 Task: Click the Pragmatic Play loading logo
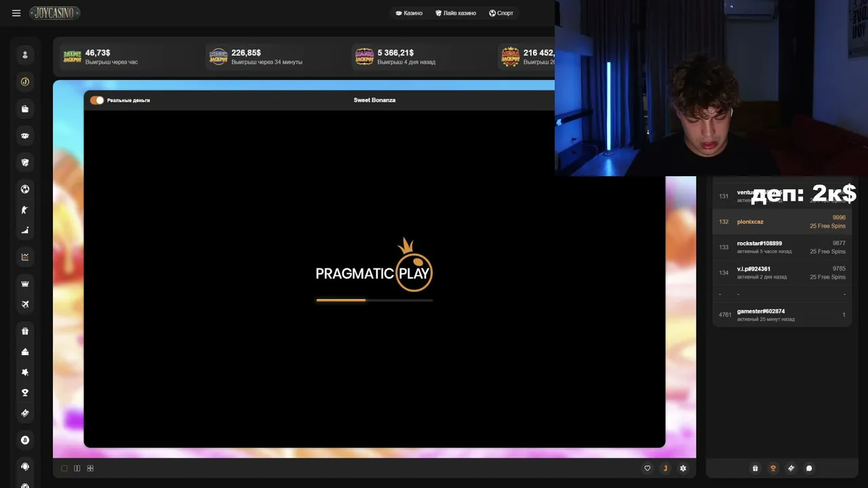(x=374, y=265)
